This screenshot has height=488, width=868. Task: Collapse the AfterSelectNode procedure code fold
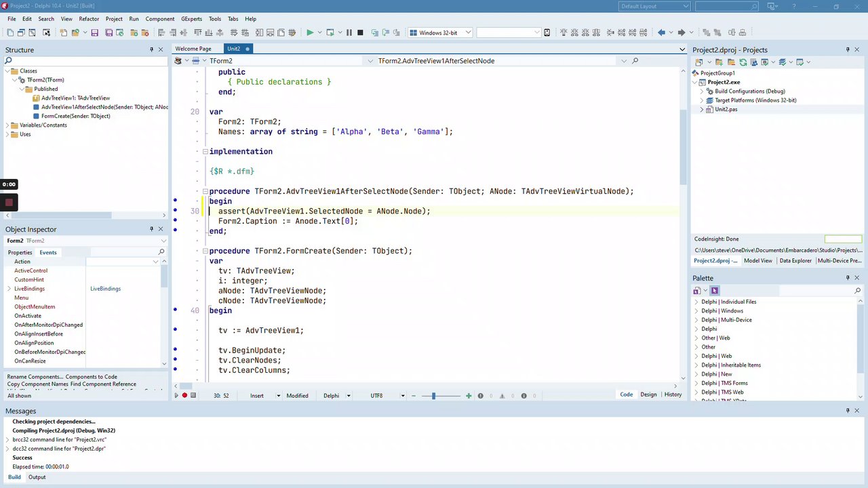point(205,191)
